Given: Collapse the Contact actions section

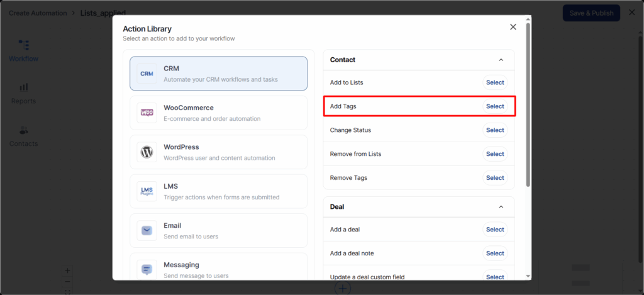Looking at the screenshot, I should pos(501,60).
